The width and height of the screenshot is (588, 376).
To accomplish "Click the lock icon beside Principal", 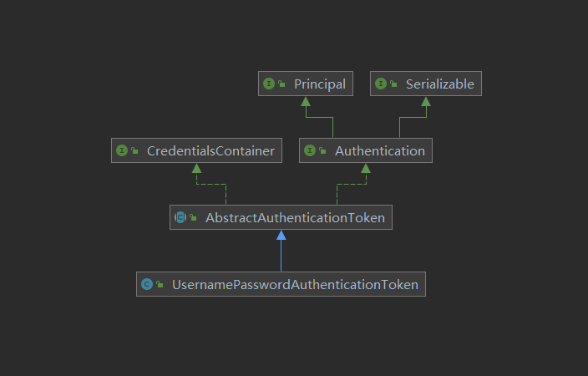I will point(281,85).
